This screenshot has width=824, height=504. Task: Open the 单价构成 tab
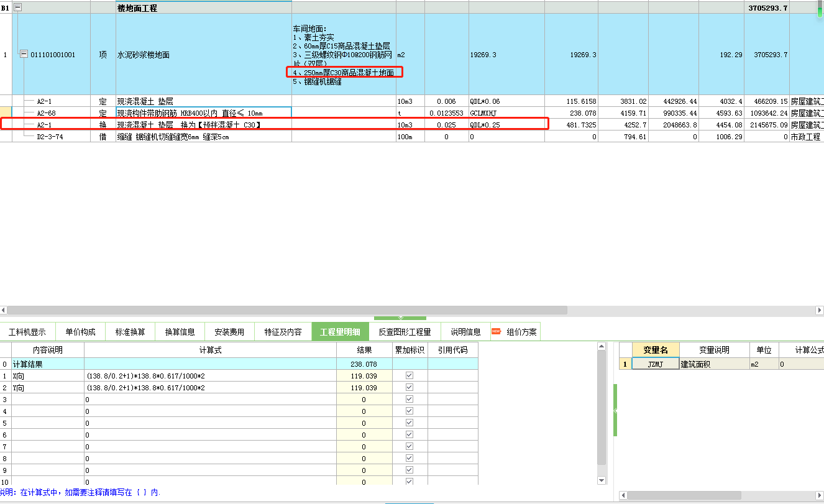tap(81, 332)
